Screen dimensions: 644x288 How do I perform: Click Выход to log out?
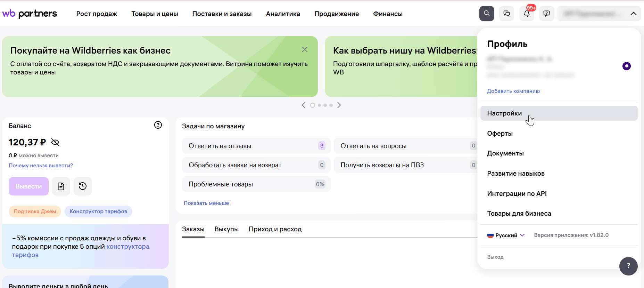(495, 257)
